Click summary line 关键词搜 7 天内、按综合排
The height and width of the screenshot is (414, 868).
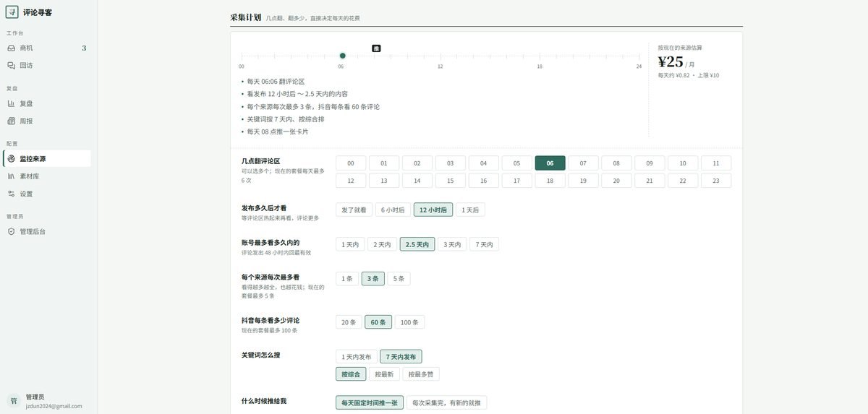286,119
